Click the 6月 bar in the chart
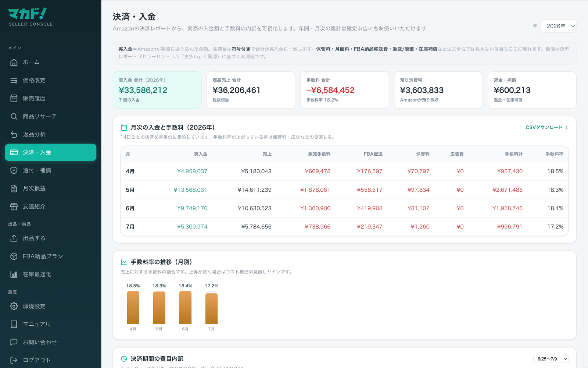This screenshot has width=588, height=368. click(x=185, y=308)
